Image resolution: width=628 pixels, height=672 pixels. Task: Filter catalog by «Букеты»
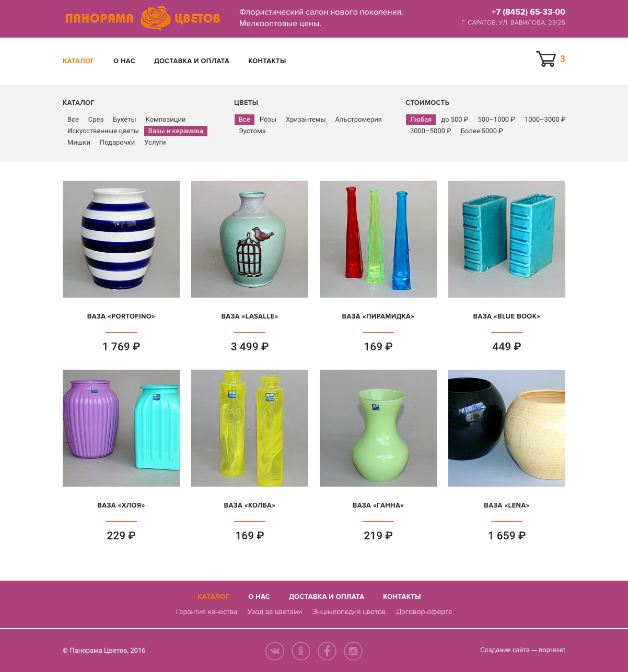124,120
